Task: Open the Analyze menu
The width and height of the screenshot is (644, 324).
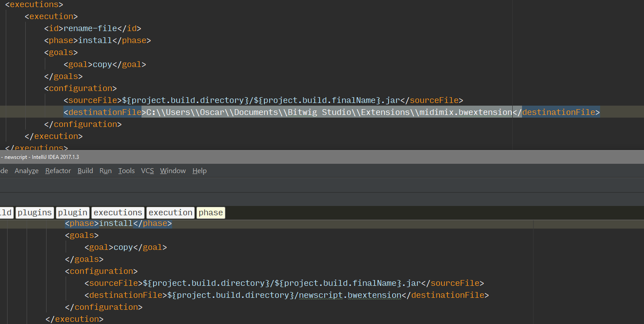Action: (27, 171)
